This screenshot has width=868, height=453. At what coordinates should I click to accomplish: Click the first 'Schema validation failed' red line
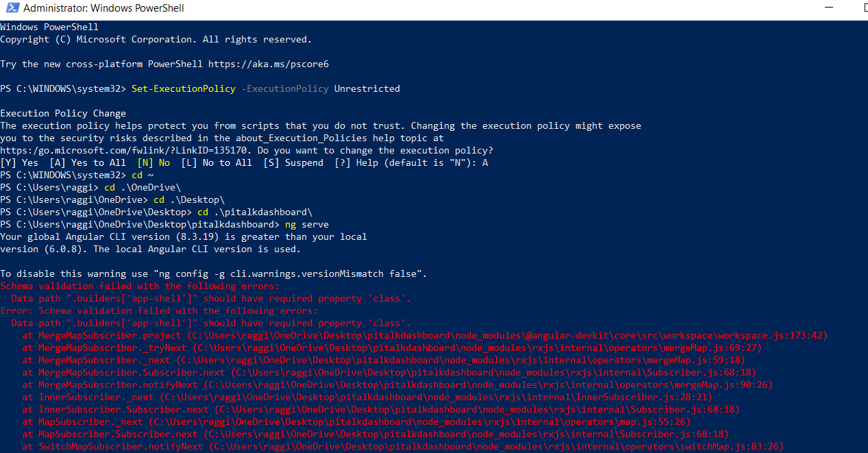(x=140, y=286)
